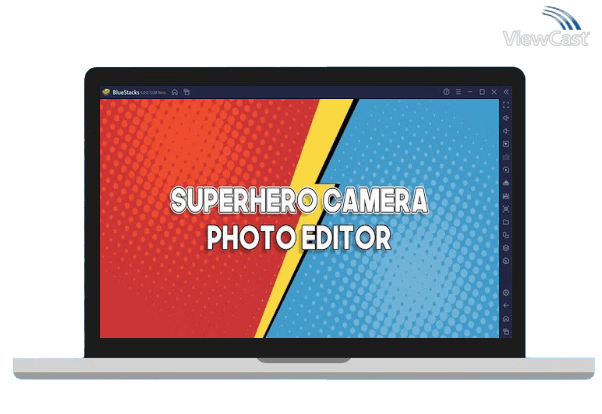Screen dimensions: 602x414
Task: Enter full screen mode from the sidebar
Action: coord(506,105)
